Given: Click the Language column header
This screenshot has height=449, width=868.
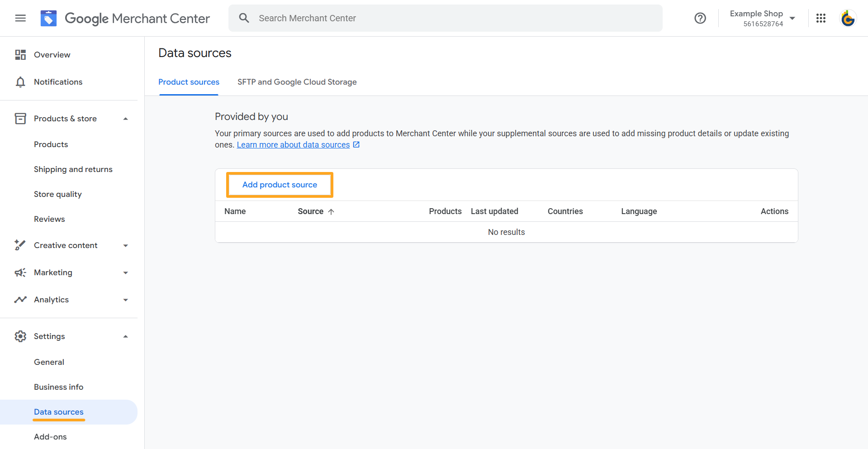Looking at the screenshot, I should [639, 211].
